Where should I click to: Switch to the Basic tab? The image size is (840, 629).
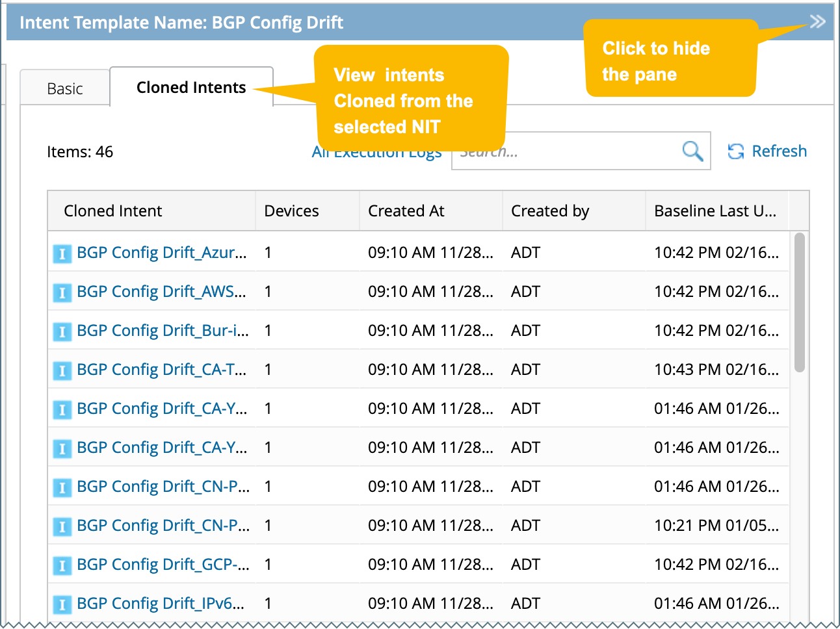[x=65, y=88]
